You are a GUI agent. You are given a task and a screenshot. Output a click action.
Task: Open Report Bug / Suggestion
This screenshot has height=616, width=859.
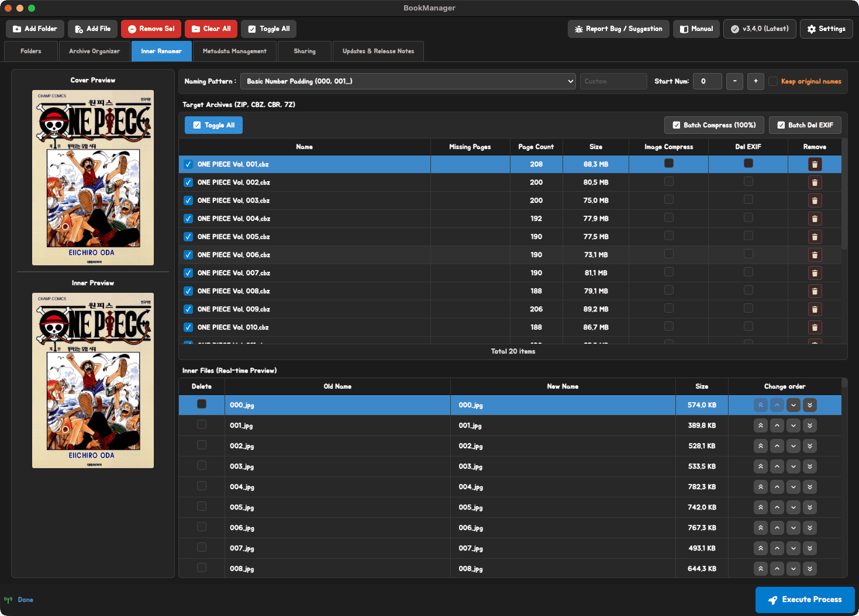(619, 29)
